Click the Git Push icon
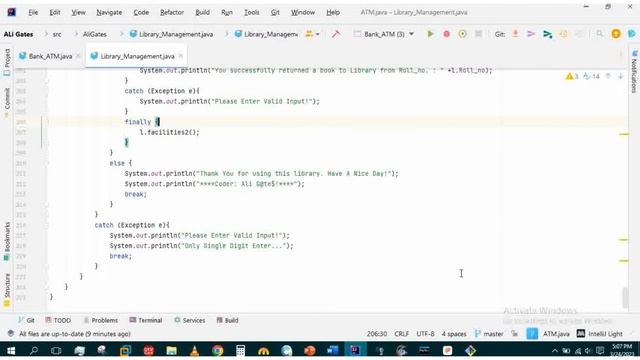 [x=547, y=34]
